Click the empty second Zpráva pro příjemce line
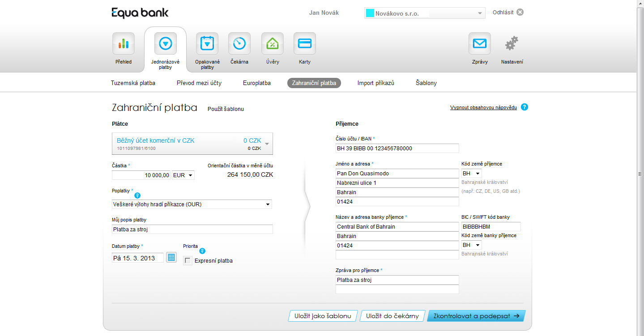Viewport: 644px width, 336px height. [x=397, y=289]
